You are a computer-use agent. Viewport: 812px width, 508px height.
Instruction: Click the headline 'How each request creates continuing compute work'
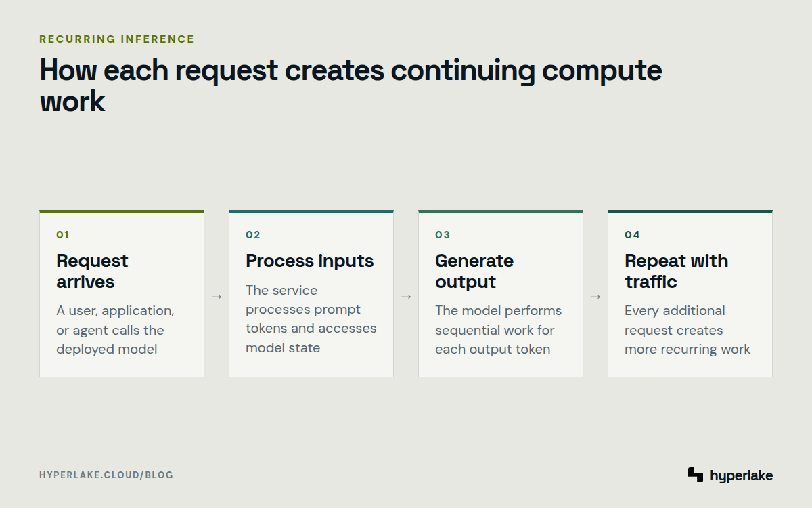point(351,85)
